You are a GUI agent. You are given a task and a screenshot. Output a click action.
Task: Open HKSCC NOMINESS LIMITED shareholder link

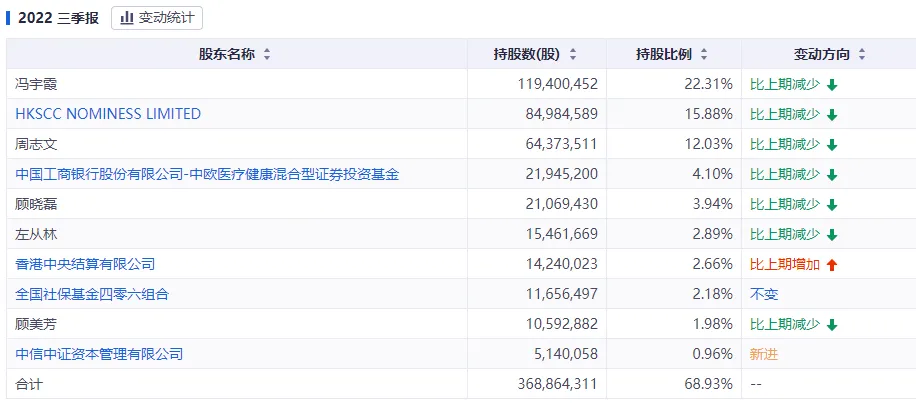click(x=108, y=114)
